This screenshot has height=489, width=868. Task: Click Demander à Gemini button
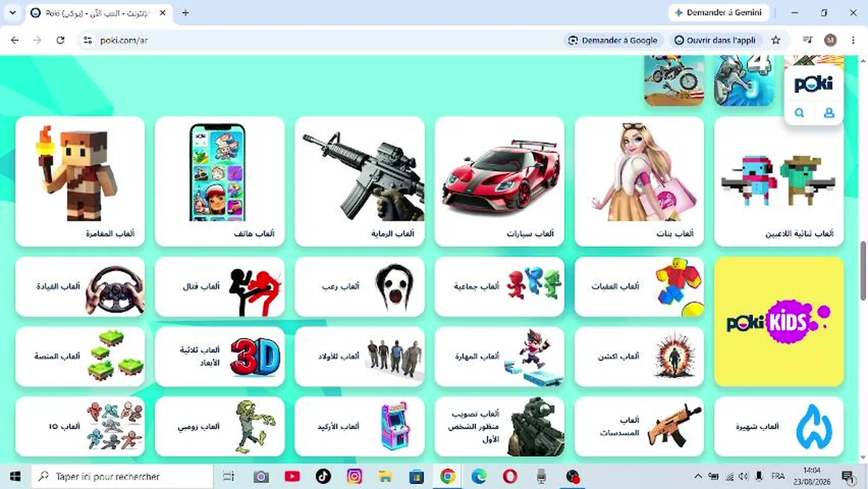[x=719, y=12]
